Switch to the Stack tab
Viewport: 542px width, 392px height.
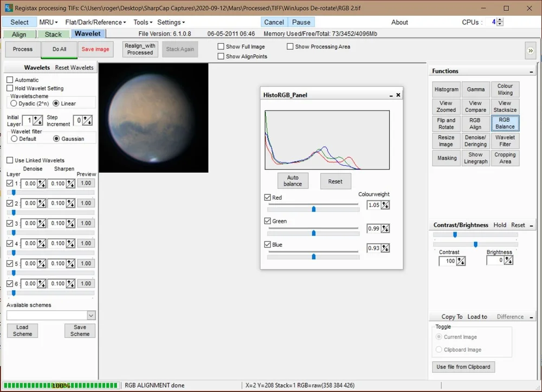pyautogui.click(x=54, y=34)
